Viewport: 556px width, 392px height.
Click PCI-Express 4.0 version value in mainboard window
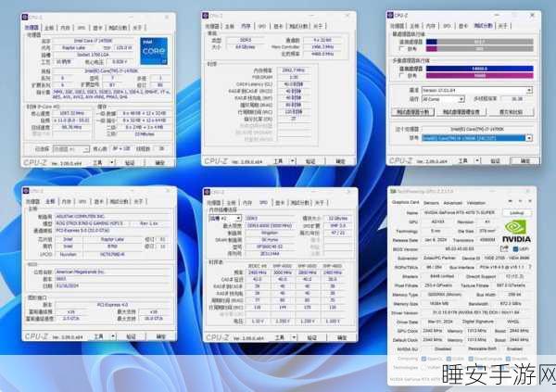pos(112,304)
